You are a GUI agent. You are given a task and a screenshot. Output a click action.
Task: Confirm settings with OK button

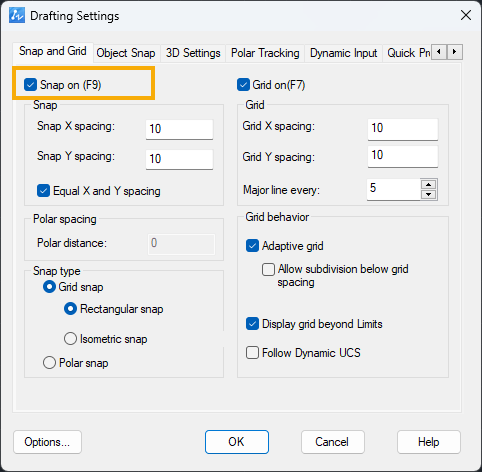[x=237, y=442]
